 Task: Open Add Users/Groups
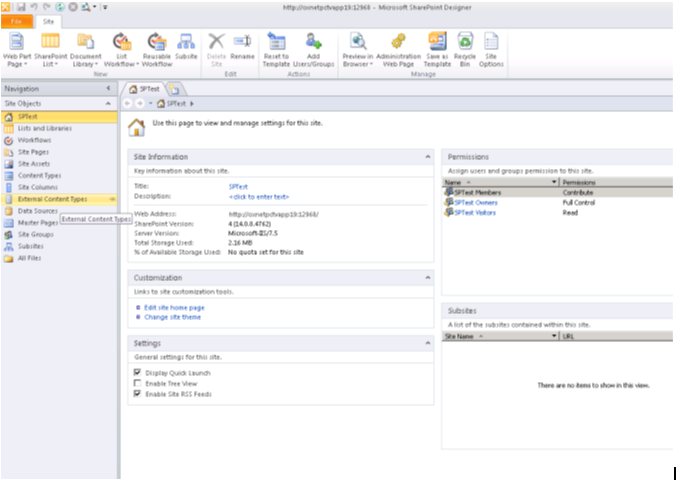click(x=313, y=50)
